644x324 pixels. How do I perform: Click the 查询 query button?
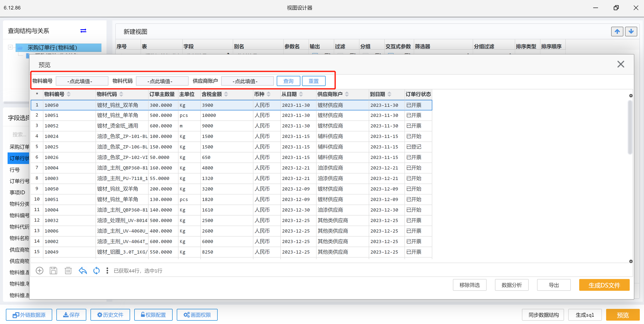[x=288, y=81]
